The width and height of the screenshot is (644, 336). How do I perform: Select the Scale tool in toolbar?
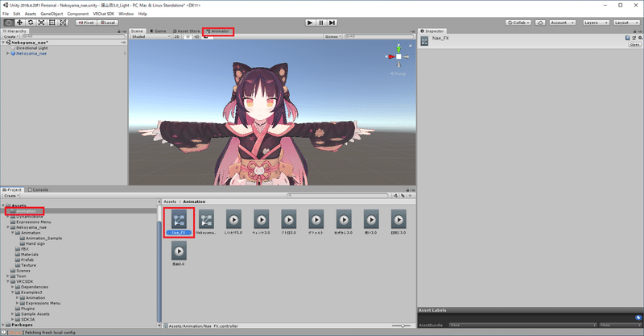(x=41, y=23)
